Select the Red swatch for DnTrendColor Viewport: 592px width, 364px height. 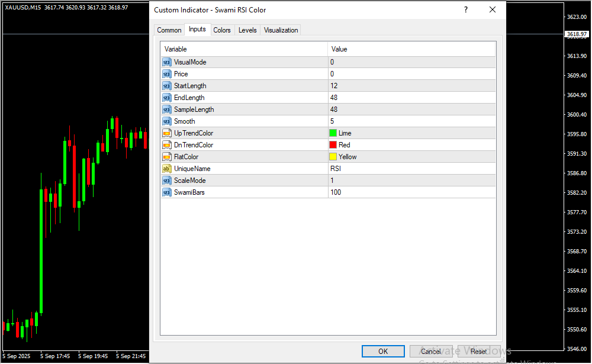(x=333, y=145)
